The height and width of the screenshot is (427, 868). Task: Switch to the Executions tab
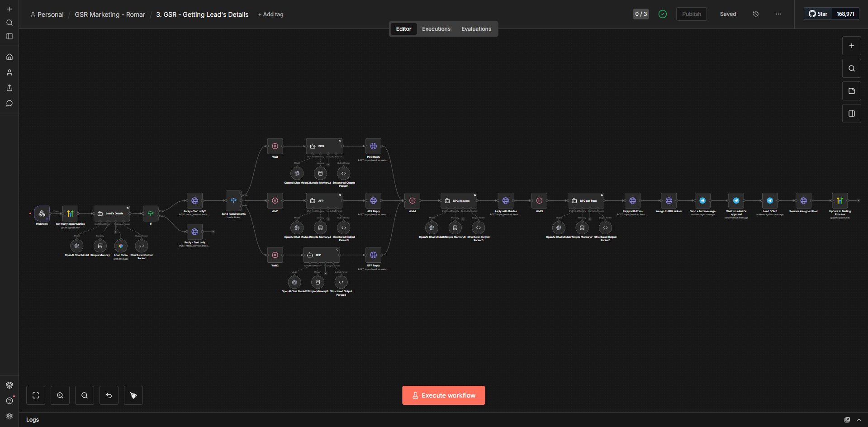(x=436, y=29)
